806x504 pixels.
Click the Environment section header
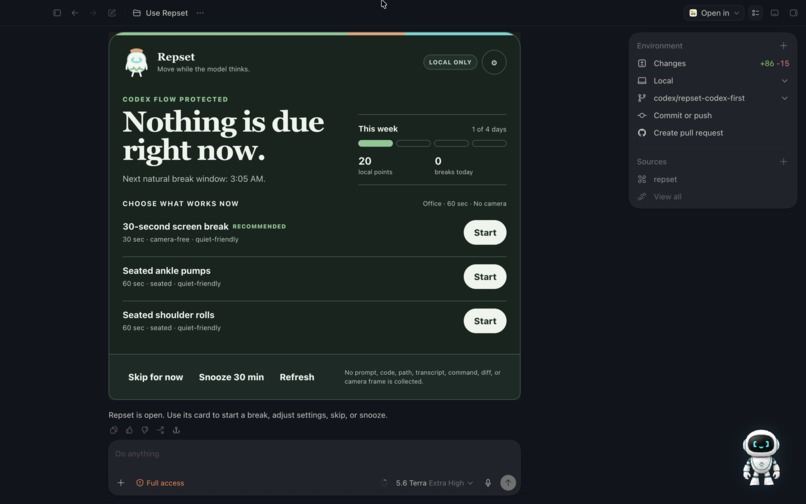660,46
